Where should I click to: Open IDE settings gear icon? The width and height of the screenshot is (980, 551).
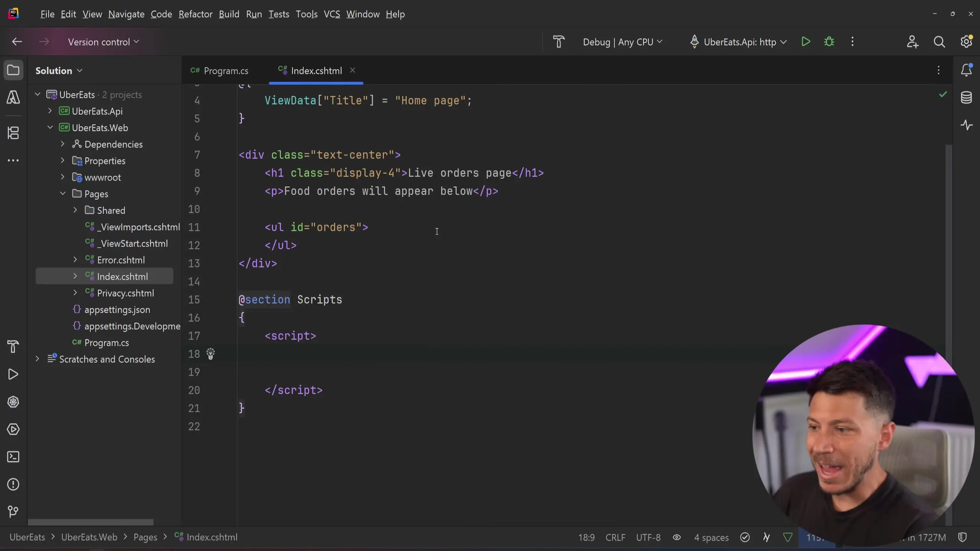pyautogui.click(x=967, y=41)
